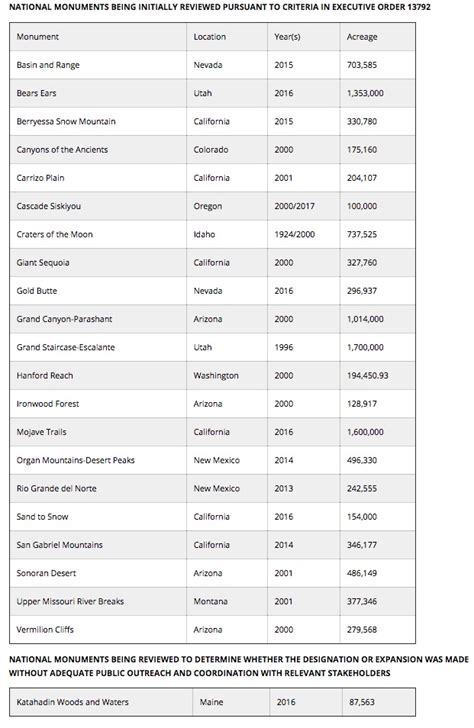Select Hanford Reach acreage 194,450.93

(367, 376)
